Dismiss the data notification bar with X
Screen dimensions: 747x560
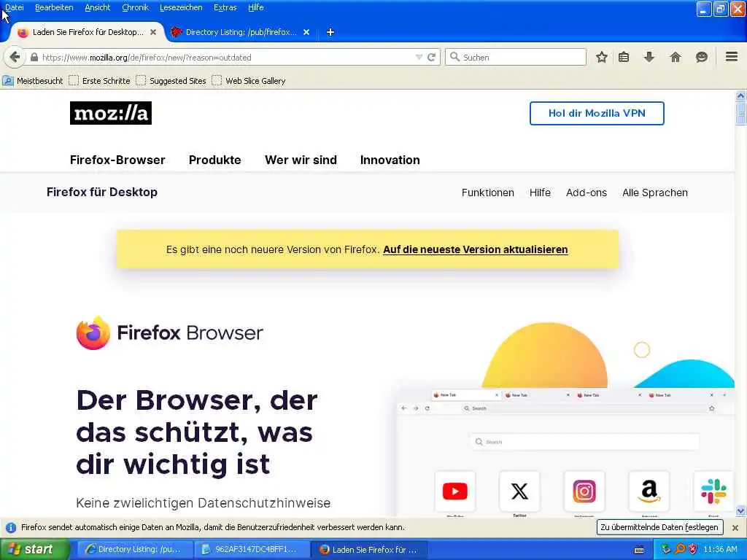click(735, 528)
